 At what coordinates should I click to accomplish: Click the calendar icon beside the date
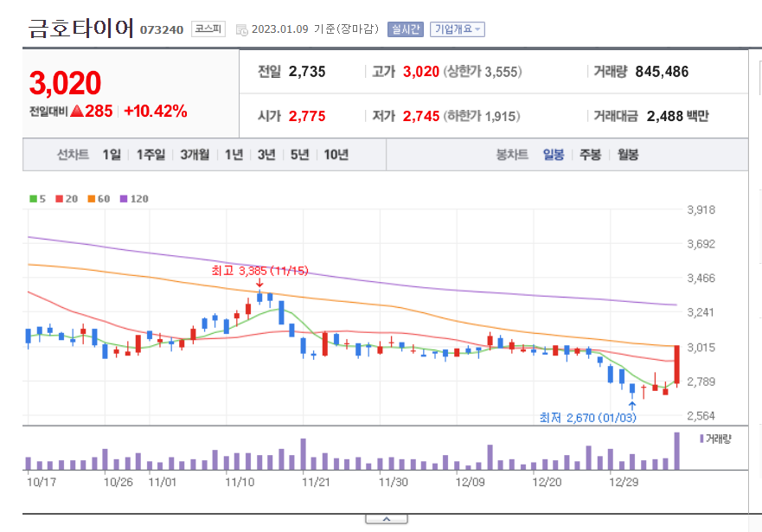point(241,30)
